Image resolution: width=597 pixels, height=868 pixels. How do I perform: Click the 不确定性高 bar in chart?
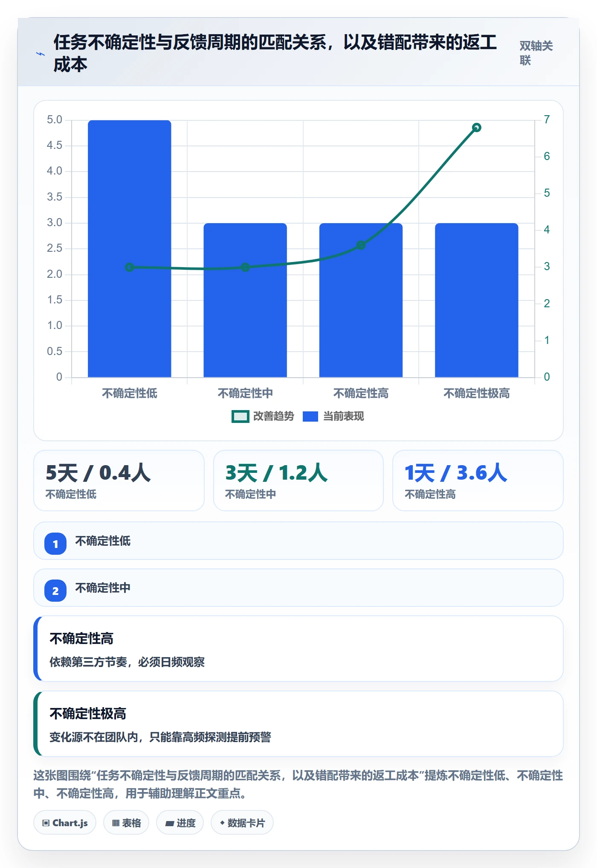pyautogui.click(x=361, y=300)
